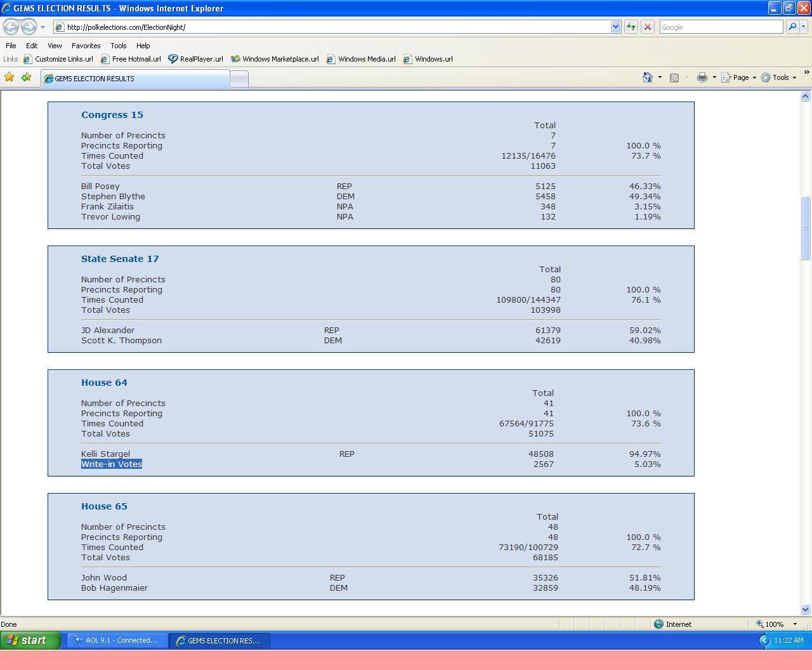This screenshot has width=812, height=670.
Task: Click the Home page icon
Action: (648, 77)
